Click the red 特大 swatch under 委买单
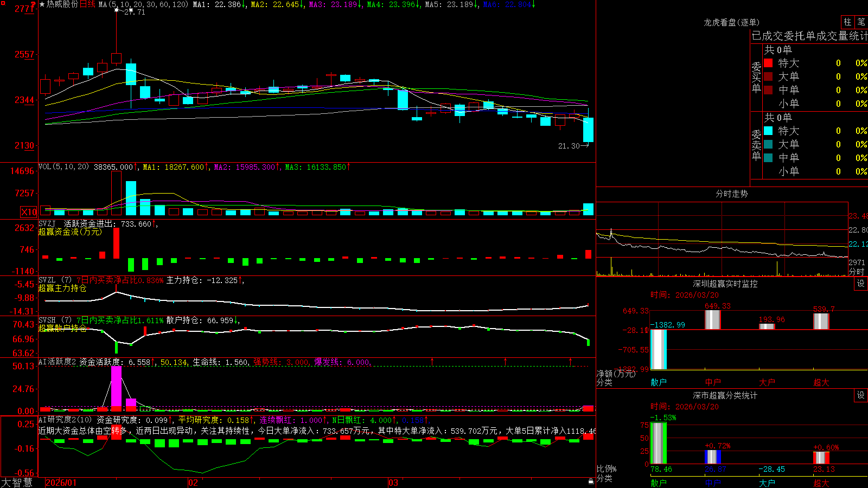 pyautogui.click(x=768, y=63)
